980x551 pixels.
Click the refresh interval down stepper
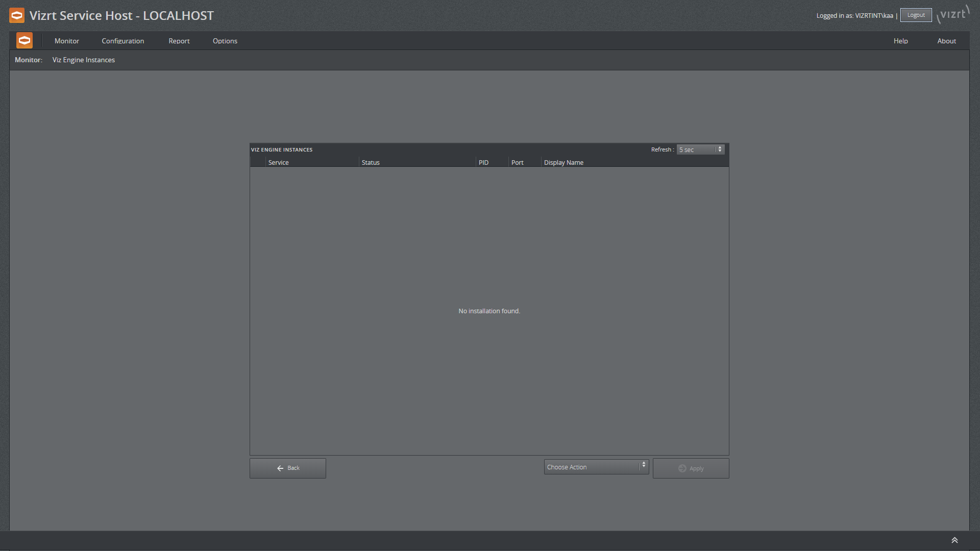tap(720, 152)
